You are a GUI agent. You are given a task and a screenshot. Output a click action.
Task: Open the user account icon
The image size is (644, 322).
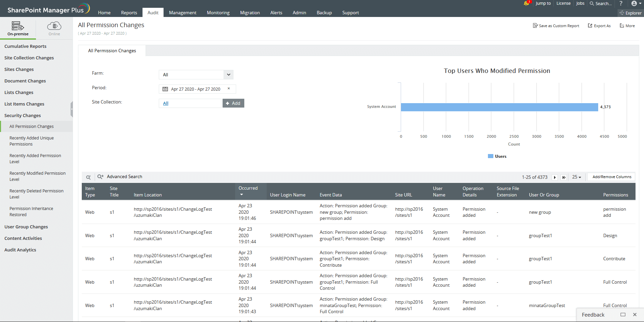[x=635, y=3]
